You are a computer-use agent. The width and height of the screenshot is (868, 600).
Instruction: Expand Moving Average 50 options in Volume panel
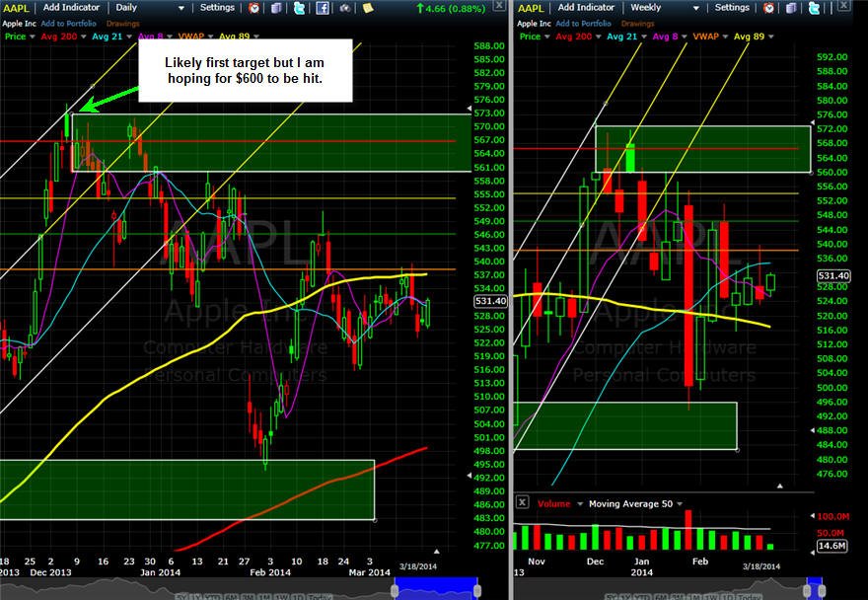point(680,503)
